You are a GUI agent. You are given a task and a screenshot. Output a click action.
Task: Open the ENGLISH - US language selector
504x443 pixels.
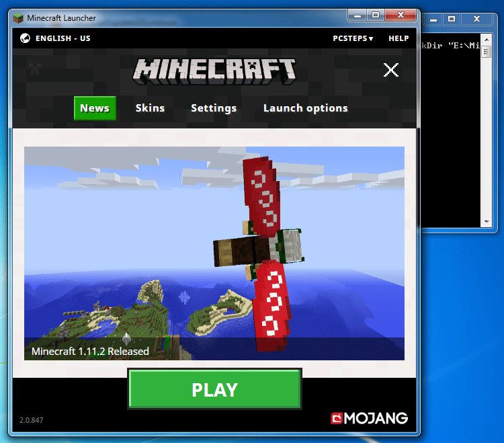click(x=62, y=38)
